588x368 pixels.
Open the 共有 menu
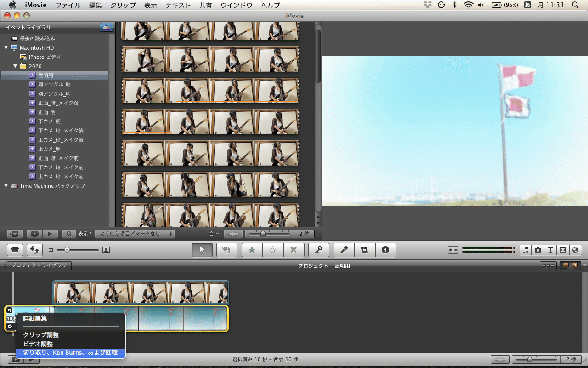[206, 5]
